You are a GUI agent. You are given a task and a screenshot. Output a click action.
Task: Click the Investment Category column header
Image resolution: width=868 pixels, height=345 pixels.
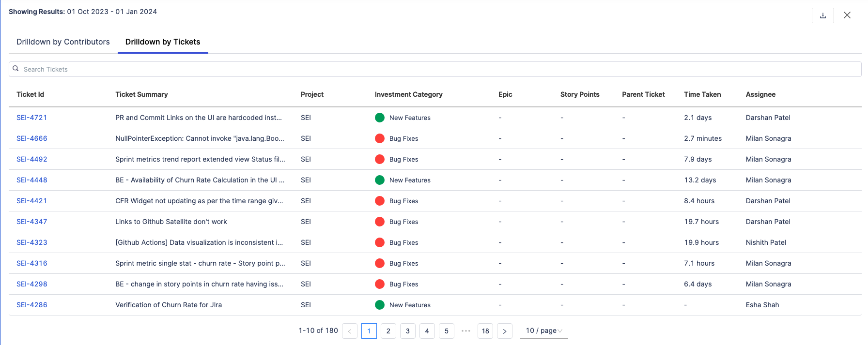point(408,94)
